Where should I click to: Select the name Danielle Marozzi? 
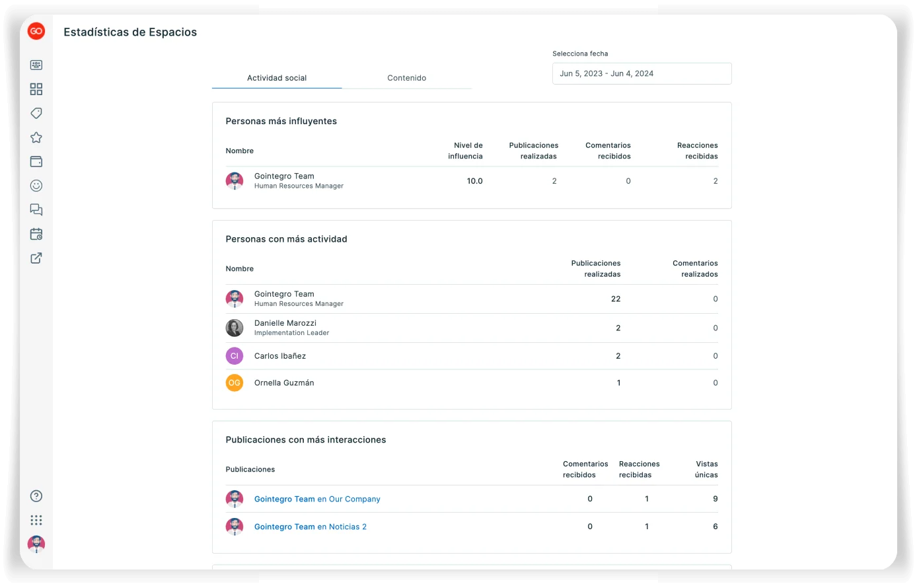[285, 323]
